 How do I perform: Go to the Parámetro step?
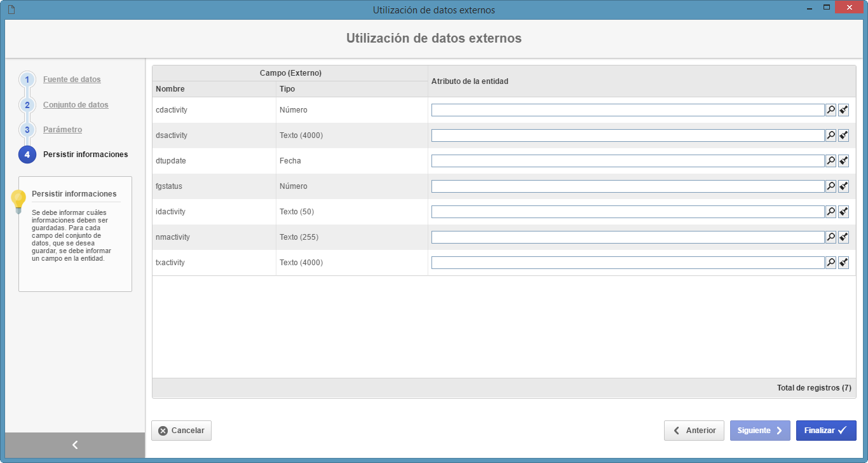(x=62, y=130)
